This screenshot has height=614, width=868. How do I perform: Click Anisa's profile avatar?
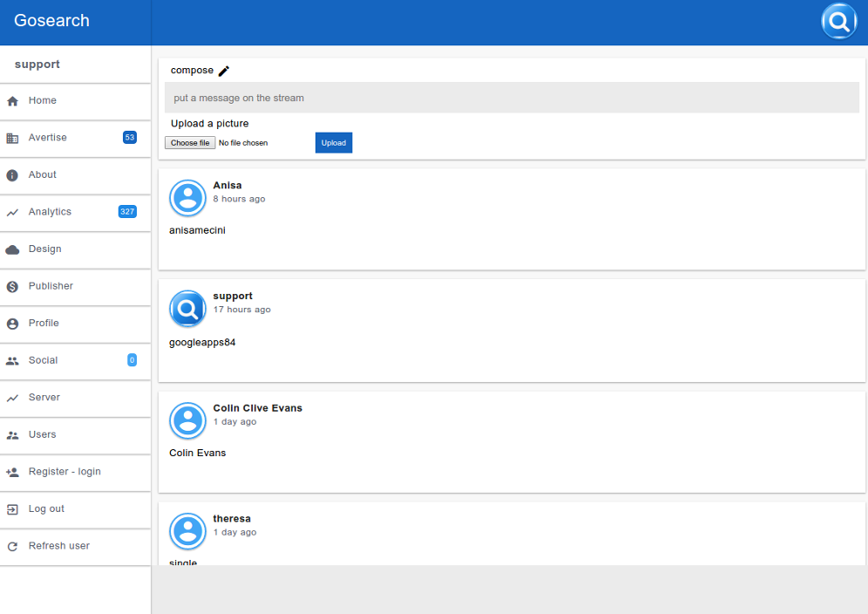point(187,198)
